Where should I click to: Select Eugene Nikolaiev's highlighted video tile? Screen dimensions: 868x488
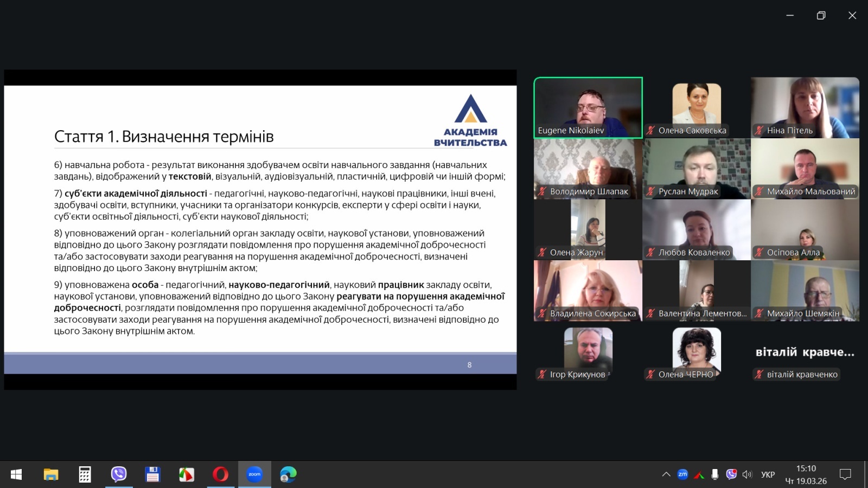[588, 107]
